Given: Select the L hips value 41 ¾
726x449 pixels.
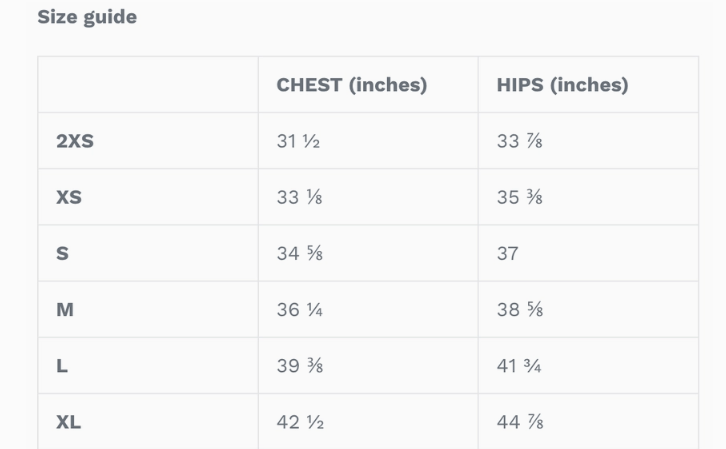Looking at the screenshot, I should pyautogui.click(x=519, y=366).
